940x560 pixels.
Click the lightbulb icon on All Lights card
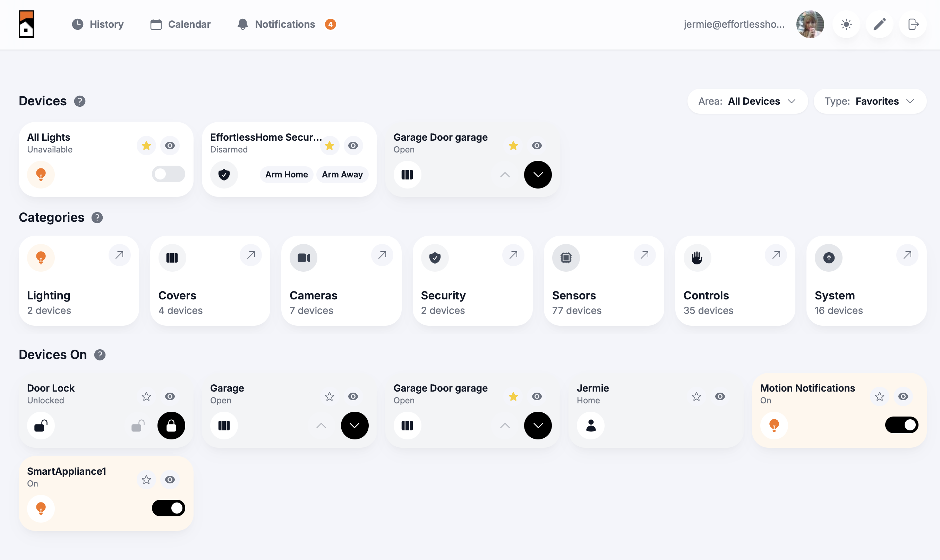[x=41, y=174]
